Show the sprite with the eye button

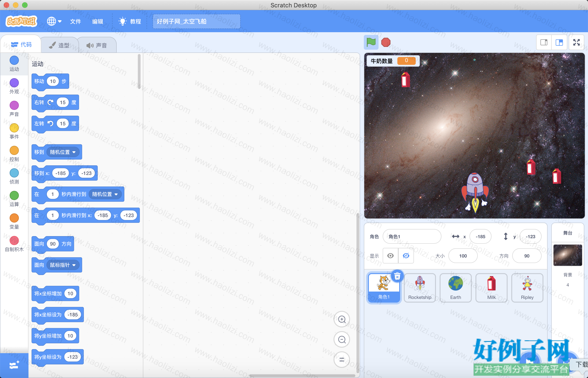pos(391,256)
